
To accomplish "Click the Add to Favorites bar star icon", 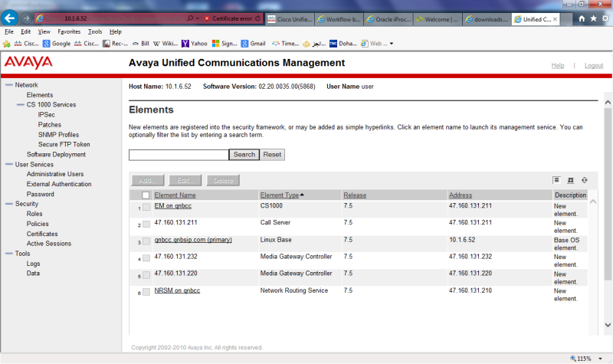I will coord(7,44).
